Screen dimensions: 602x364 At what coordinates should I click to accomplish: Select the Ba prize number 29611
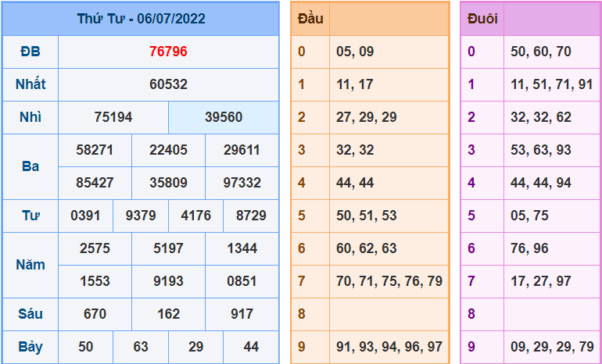242,150
